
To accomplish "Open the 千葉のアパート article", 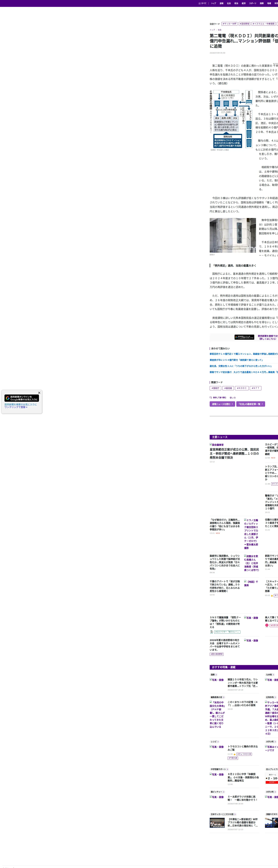I will pyautogui.click(x=225, y=586).
